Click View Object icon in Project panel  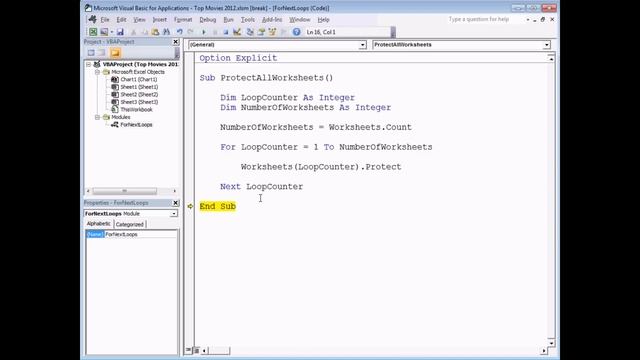(x=102, y=53)
